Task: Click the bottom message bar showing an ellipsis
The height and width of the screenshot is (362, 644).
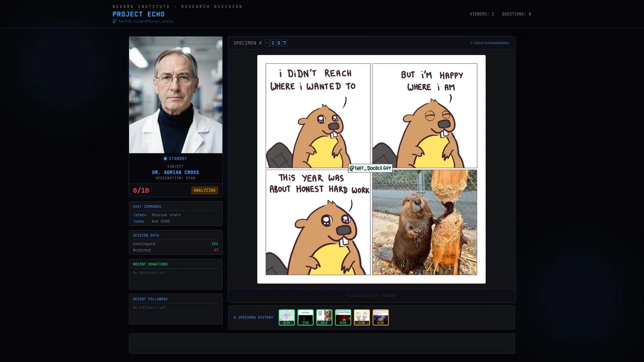Action: [x=322, y=343]
